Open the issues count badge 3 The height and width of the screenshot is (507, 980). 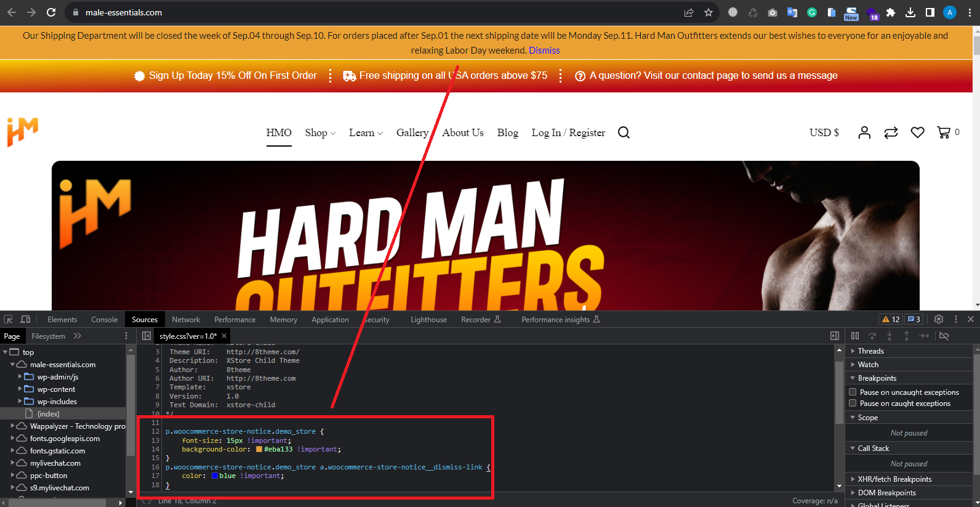[914, 319]
